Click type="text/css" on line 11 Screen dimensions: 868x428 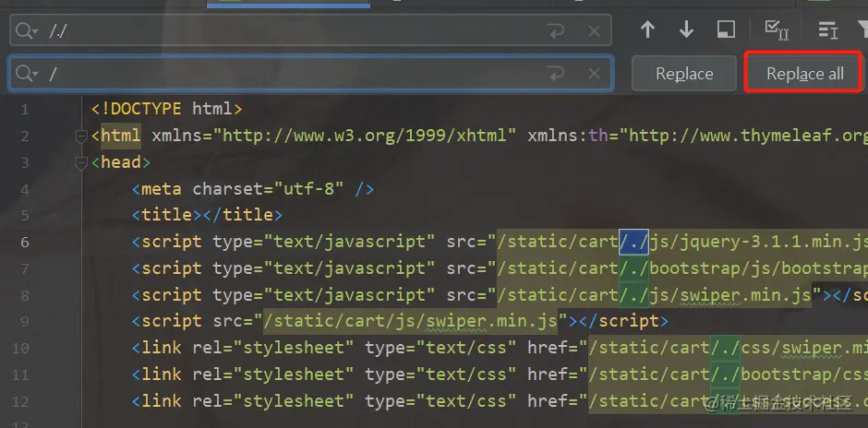tap(440, 374)
